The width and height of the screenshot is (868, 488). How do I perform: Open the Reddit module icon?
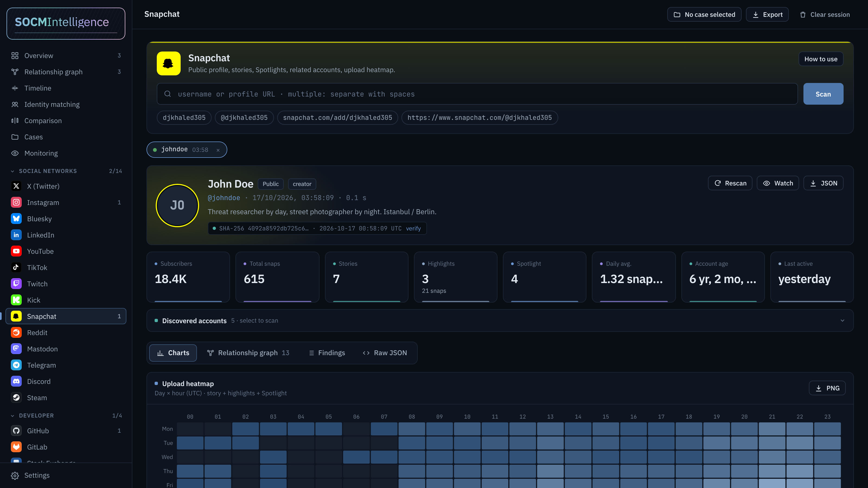[x=16, y=333]
